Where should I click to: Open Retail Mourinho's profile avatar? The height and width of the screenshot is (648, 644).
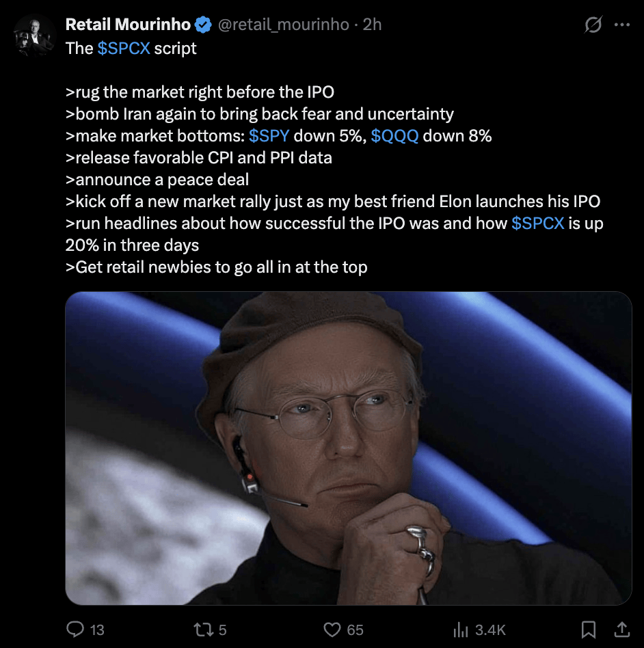pos(35,35)
